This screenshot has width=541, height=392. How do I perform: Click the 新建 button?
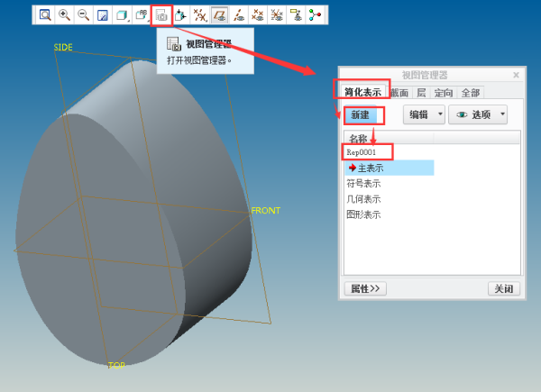tap(361, 114)
